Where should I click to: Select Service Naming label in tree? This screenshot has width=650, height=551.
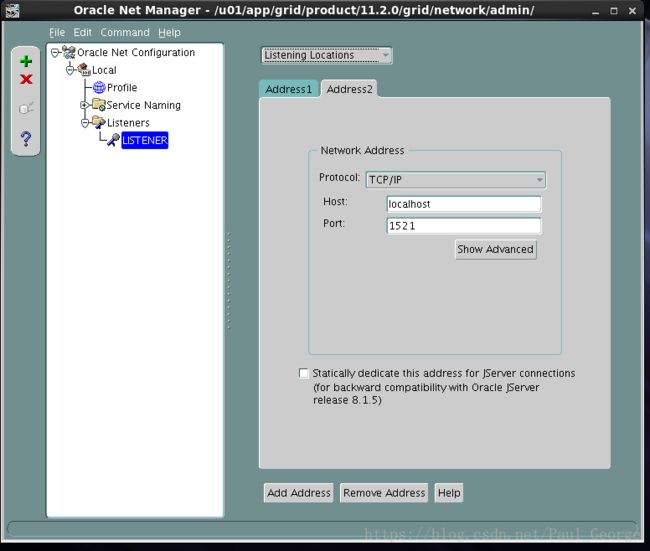pos(143,105)
